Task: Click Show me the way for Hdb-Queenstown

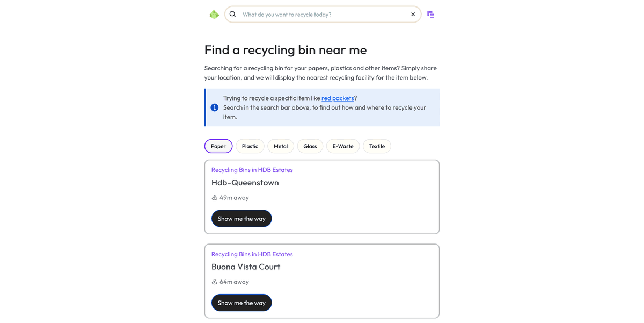Action: [241, 218]
